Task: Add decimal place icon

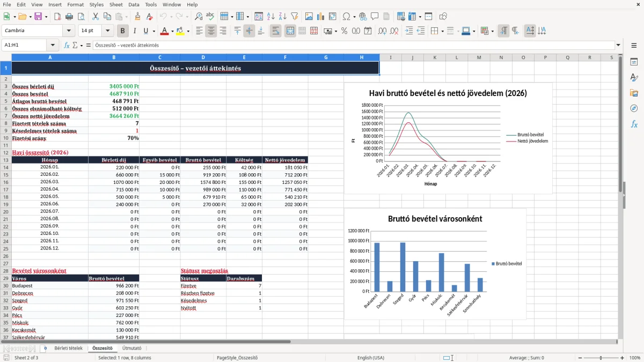Action: tap(382, 31)
